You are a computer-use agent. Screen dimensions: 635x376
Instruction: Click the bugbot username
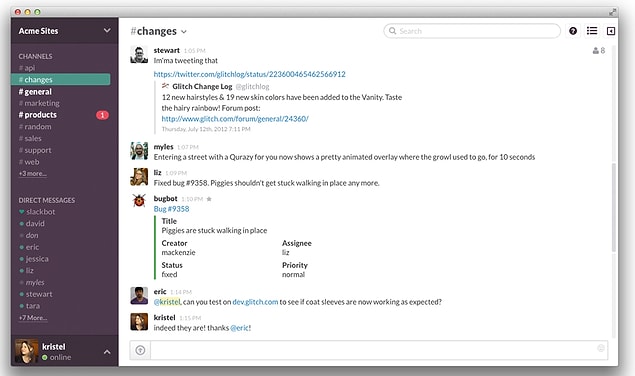165,199
